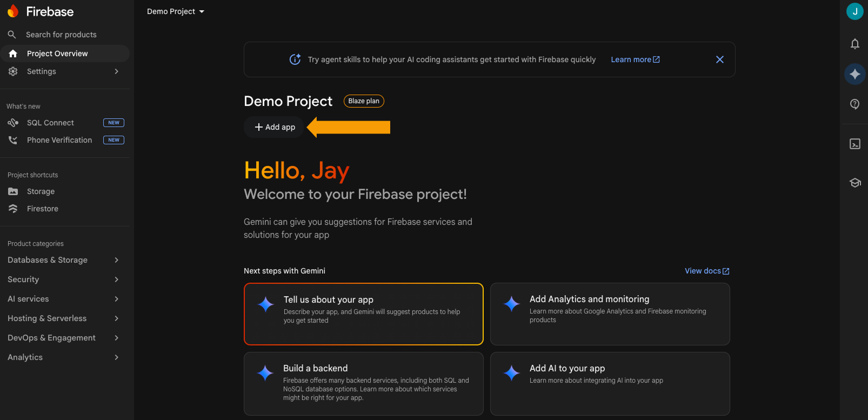Click the Add app button

[274, 127]
